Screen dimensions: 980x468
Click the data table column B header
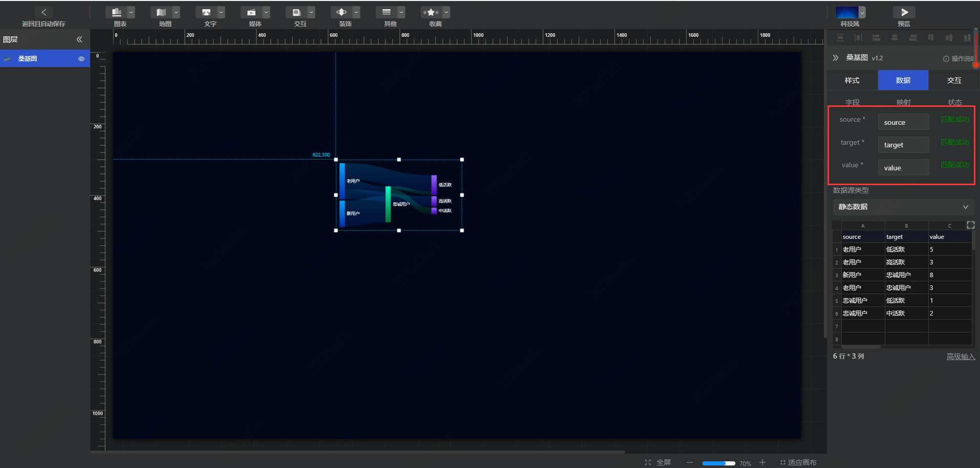906,226
